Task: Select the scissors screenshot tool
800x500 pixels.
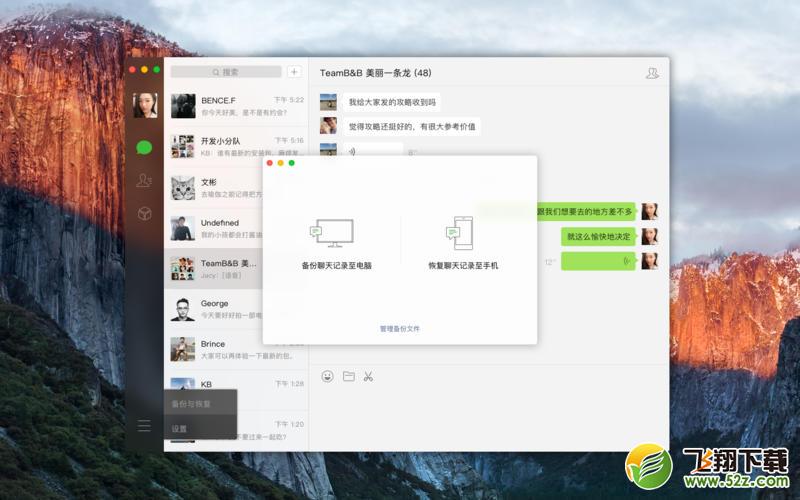Action: [x=368, y=376]
